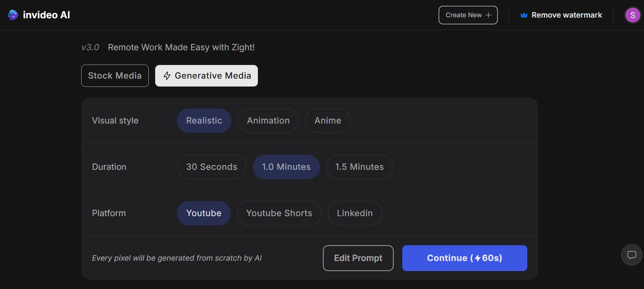The image size is (644, 289).
Task: Click the crown icon beside Remove watermark
Action: tap(524, 15)
